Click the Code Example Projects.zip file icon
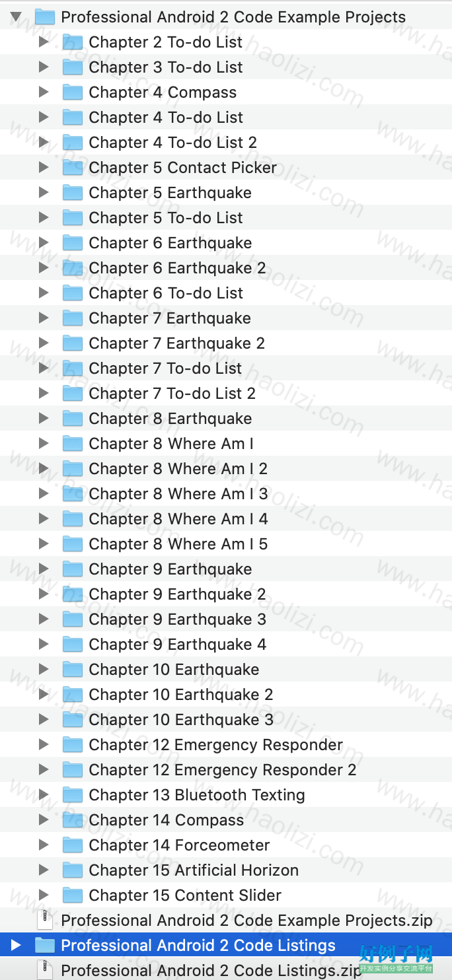 (44, 921)
